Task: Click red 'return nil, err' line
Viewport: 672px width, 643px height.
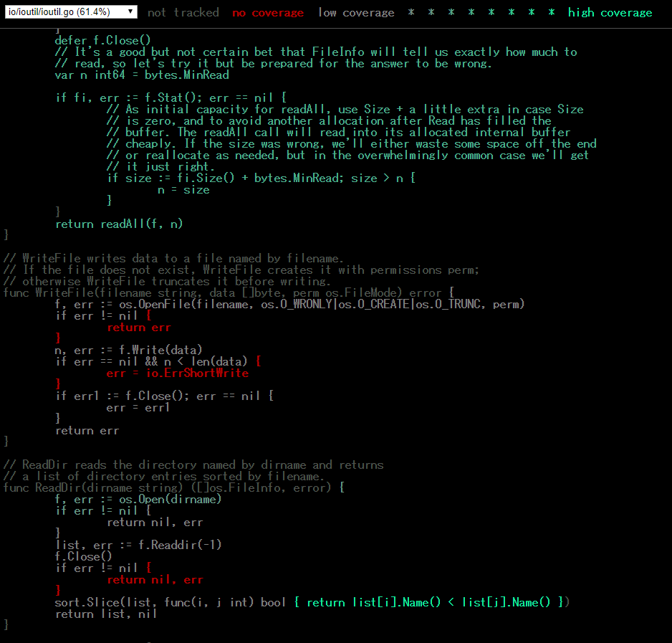Action: 155,579
